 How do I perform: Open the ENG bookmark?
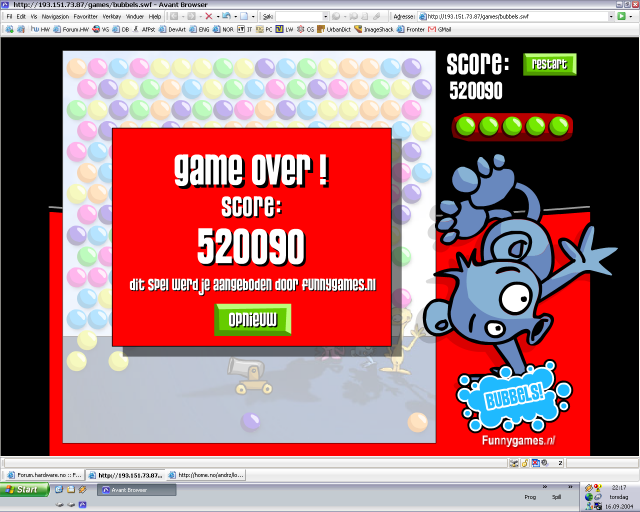(x=199, y=29)
